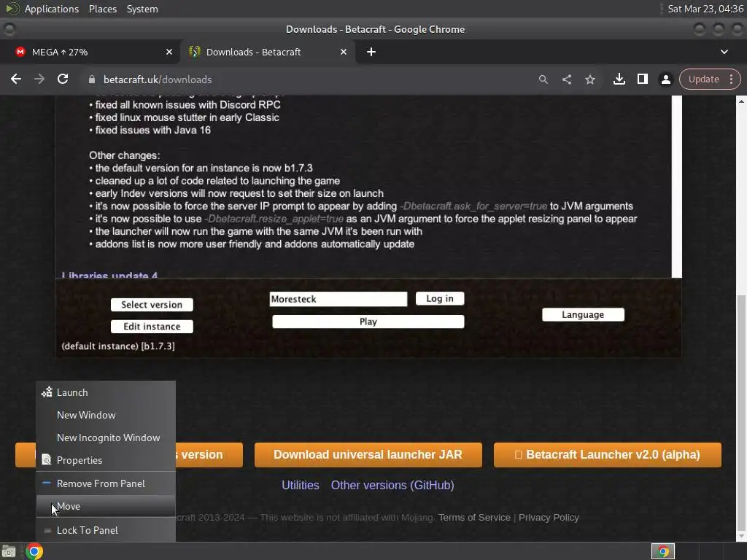747x560 pixels.
Task: Open the Chrome profile avatar icon
Action: click(x=666, y=79)
